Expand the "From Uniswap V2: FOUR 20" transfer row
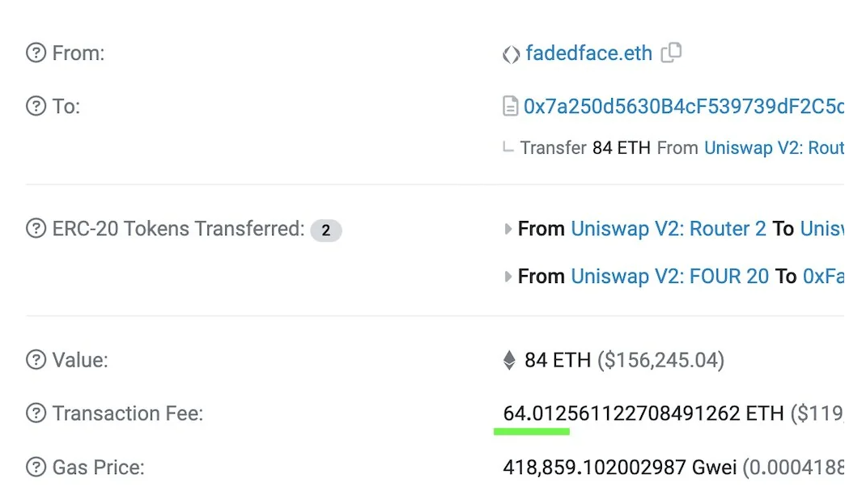 coord(508,277)
